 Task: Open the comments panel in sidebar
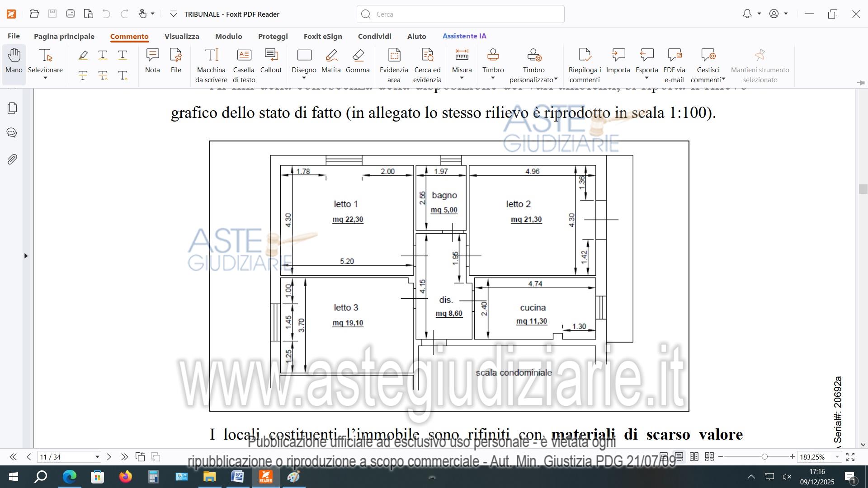point(12,133)
